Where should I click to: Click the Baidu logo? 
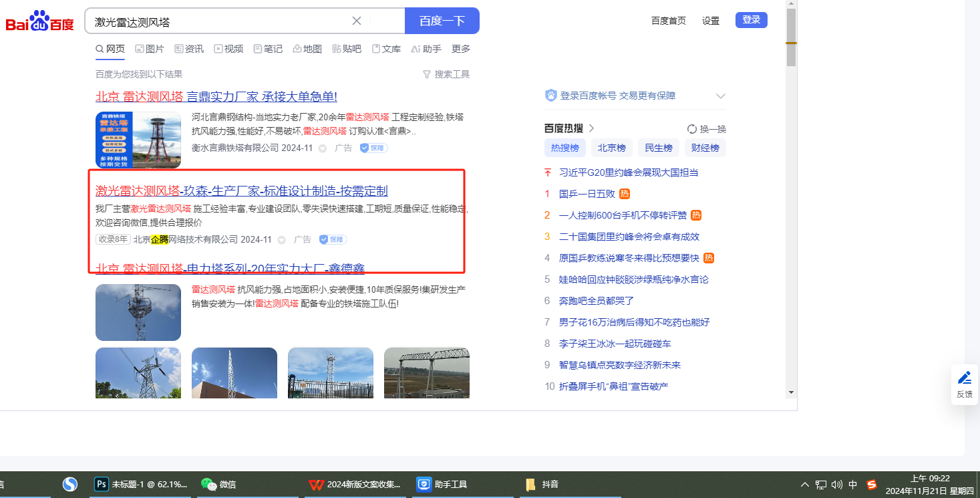pos(39,21)
